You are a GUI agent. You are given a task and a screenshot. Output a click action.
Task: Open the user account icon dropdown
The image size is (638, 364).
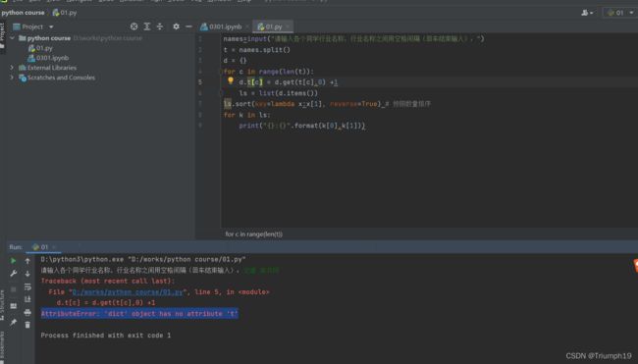[x=587, y=13]
